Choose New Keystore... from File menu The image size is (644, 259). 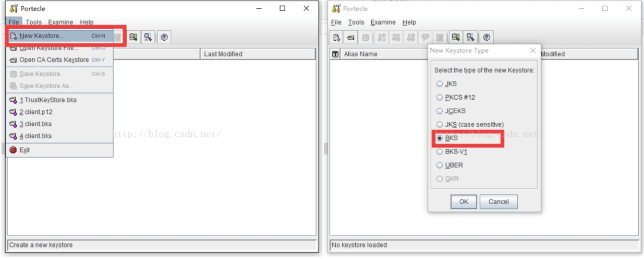click(x=59, y=36)
